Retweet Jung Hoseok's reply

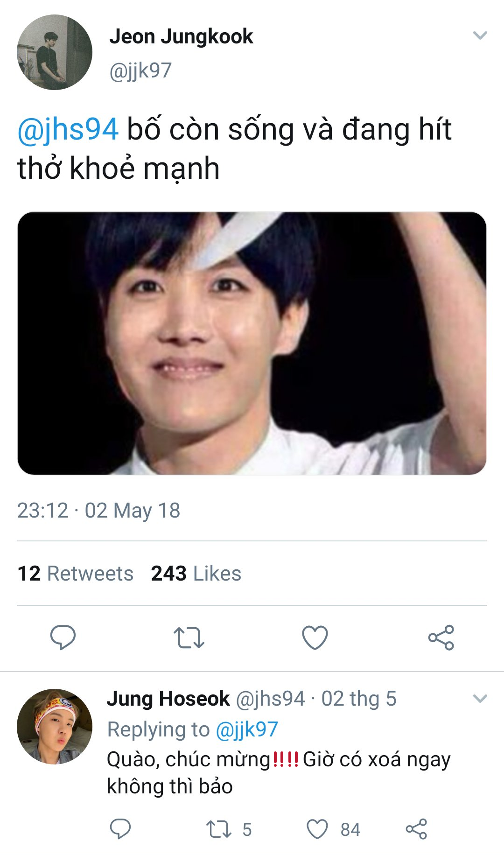[x=219, y=829]
